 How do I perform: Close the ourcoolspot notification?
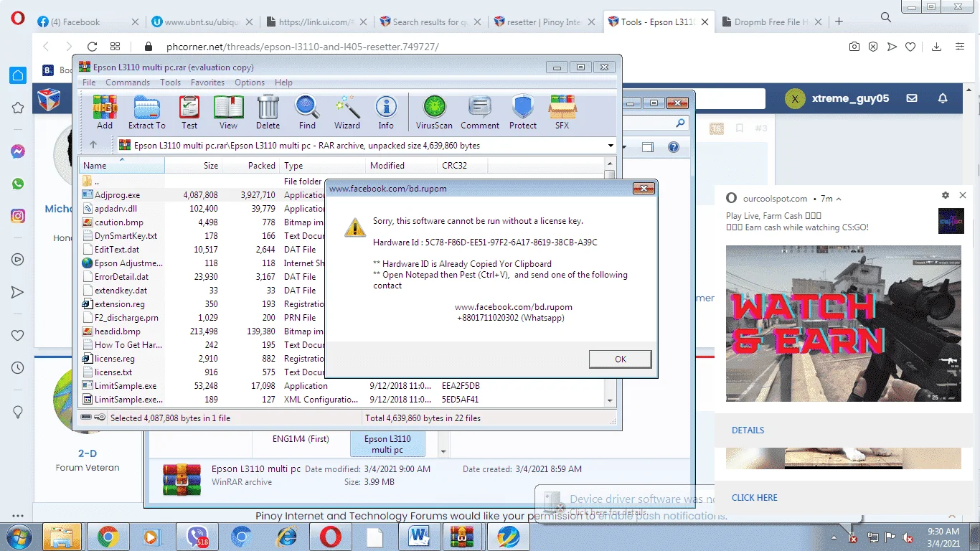(x=963, y=195)
